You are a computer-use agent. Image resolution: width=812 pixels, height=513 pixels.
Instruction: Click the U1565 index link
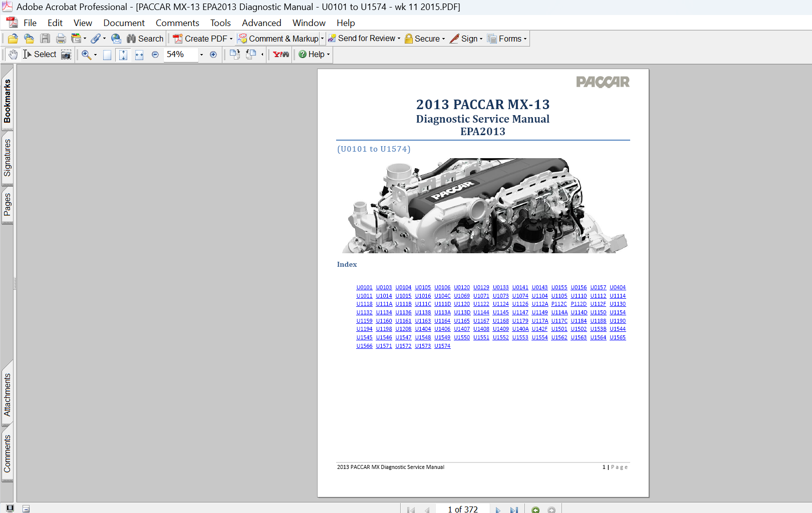(x=618, y=337)
